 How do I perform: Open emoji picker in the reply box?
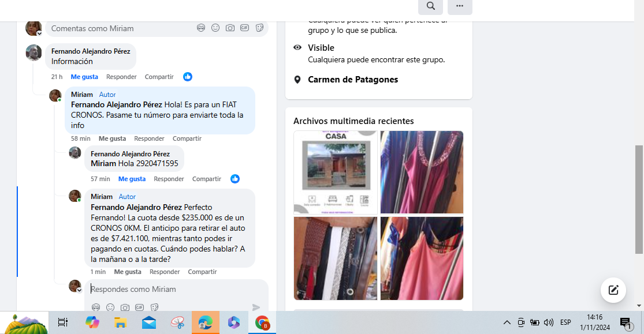(x=110, y=307)
